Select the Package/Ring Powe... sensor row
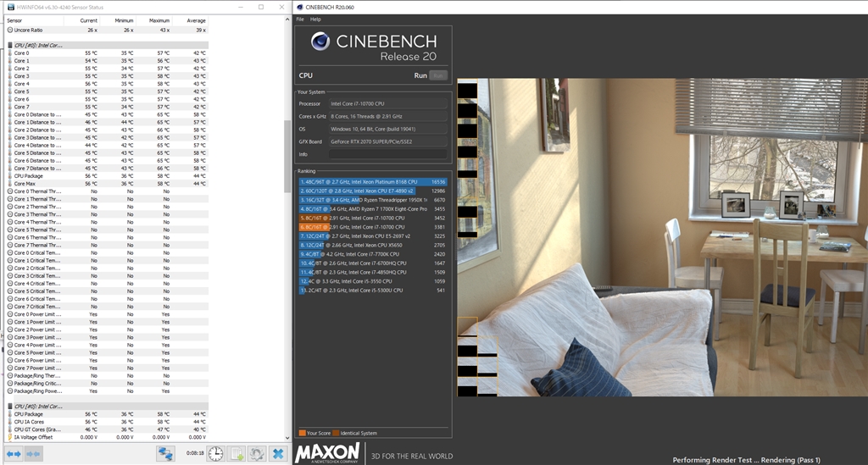868x465 pixels. 108,391
